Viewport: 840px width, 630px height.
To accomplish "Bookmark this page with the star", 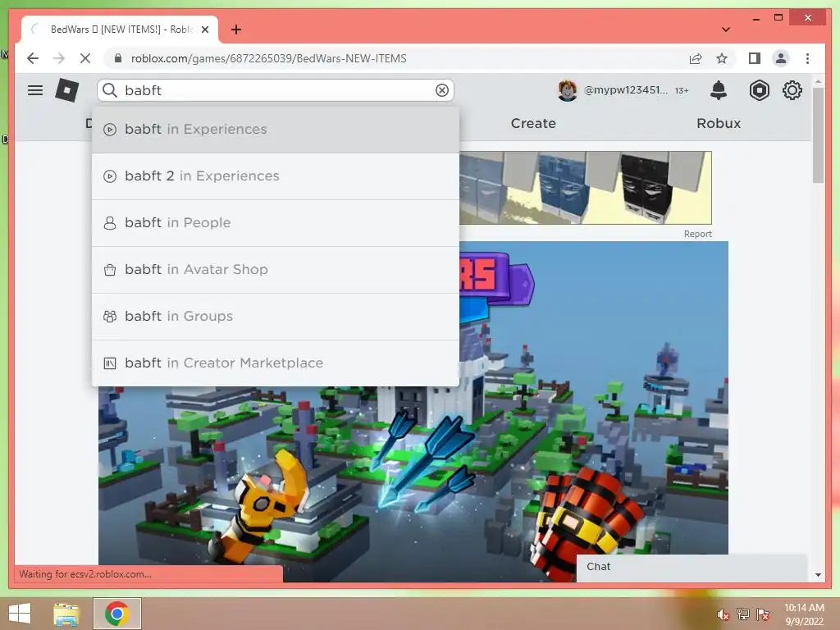I will [x=722, y=58].
